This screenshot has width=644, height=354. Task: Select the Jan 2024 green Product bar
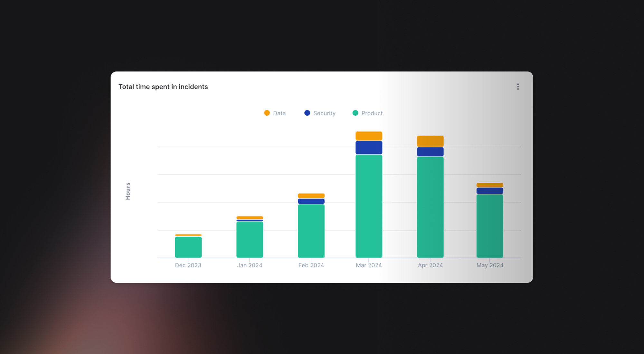click(250, 239)
